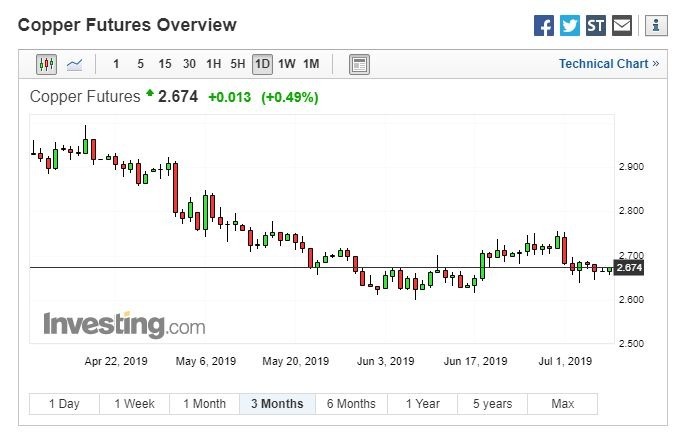Click the Jun 3, 2019 date label
This screenshot has height=440, width=680.
coord(385,361)
